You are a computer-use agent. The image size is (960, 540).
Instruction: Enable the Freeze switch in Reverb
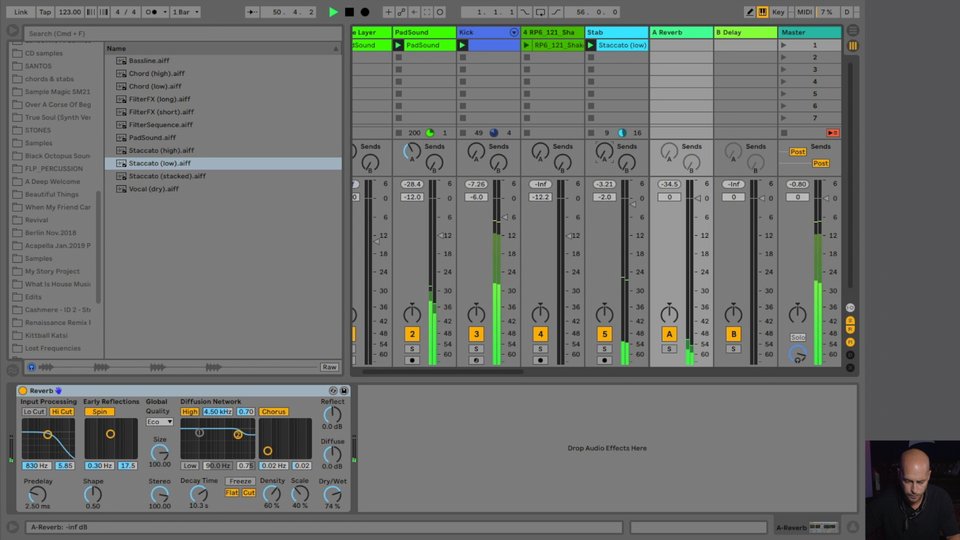[240, 481]
